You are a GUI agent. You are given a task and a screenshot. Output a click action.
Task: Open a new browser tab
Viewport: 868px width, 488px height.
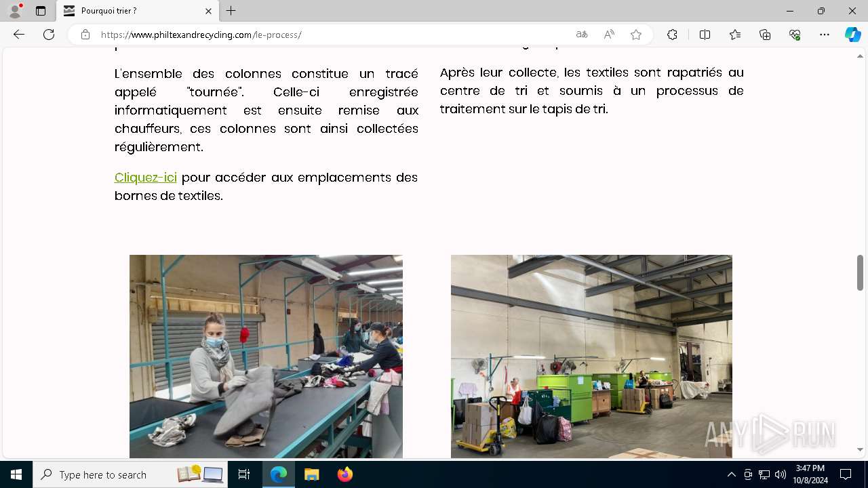(x=231, y=11)
